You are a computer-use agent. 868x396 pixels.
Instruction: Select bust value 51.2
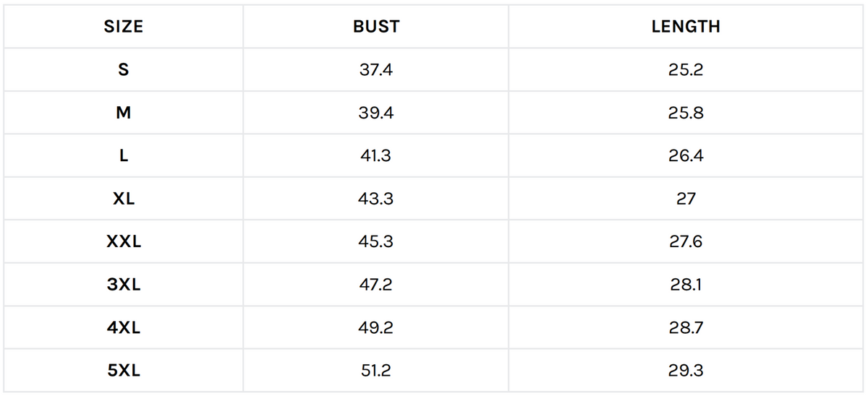point(376,371)
